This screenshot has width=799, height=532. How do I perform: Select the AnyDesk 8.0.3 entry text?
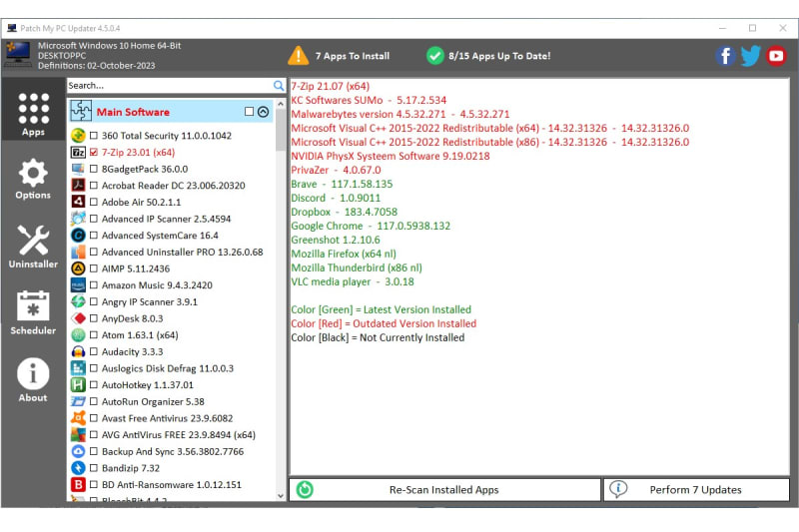point(133,318)
